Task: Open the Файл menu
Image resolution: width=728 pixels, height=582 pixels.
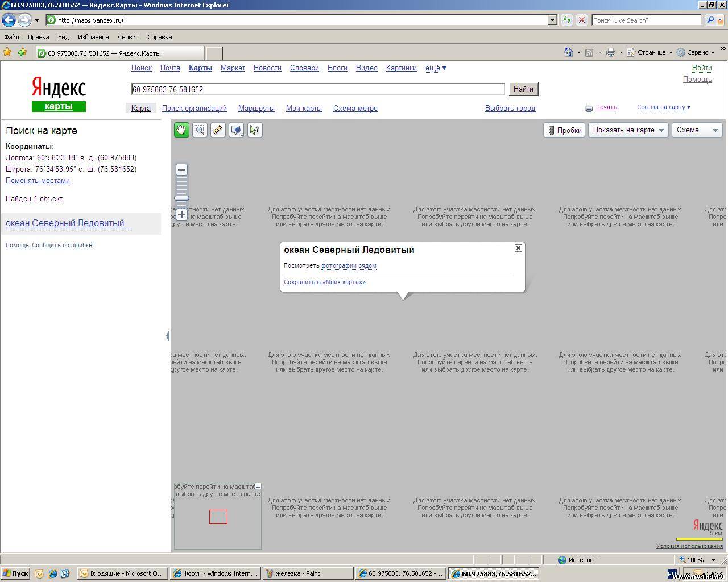Action: [11, 37]
